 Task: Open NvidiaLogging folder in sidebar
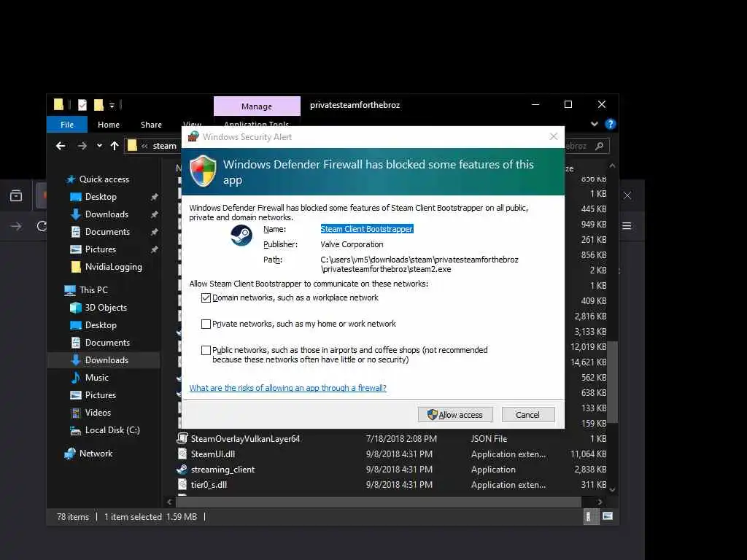pos(113,267)
